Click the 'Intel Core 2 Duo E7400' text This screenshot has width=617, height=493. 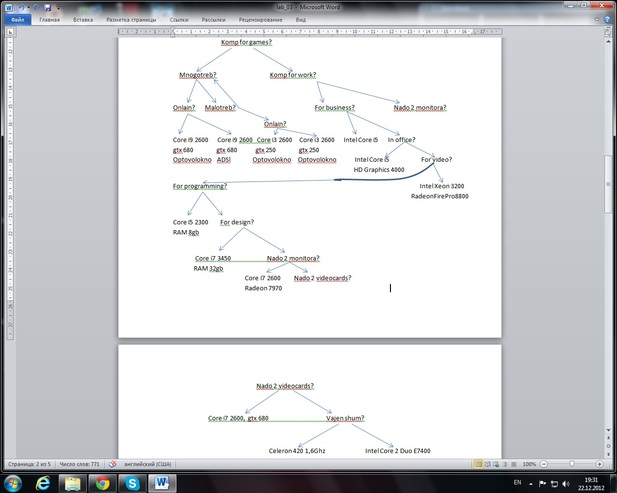[x=398, y=451]
